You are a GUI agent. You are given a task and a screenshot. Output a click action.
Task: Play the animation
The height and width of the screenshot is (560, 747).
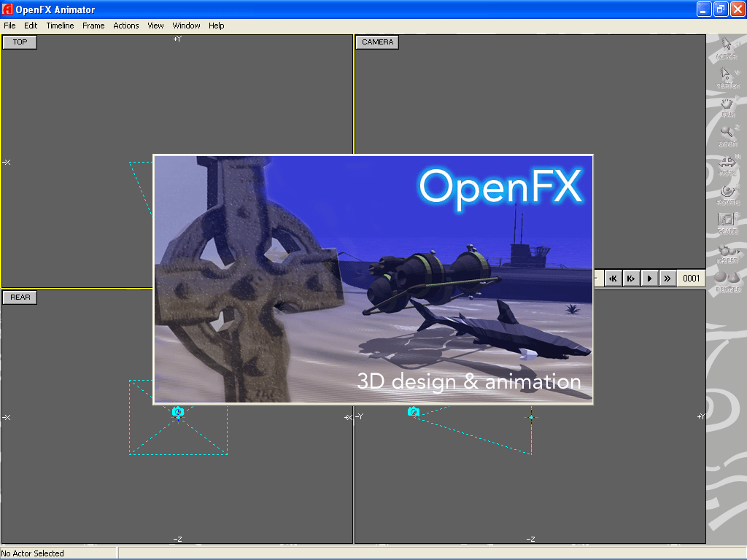coord(649,279)
